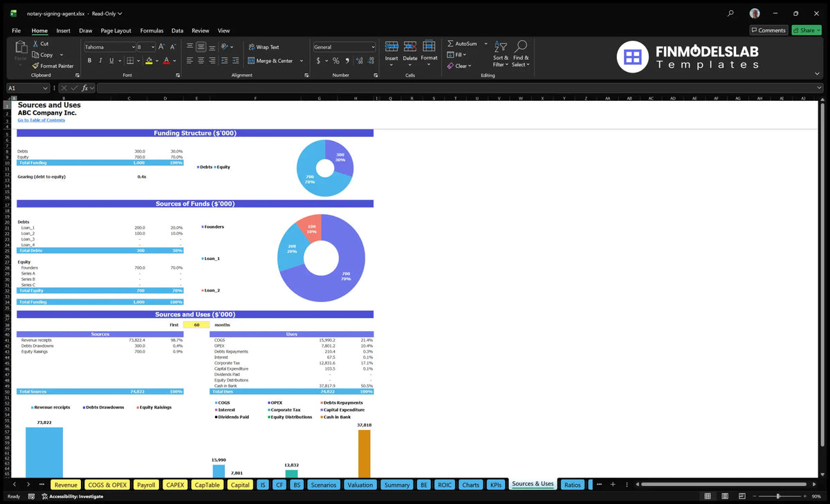Click the Insert cells icon

point(391,47)
